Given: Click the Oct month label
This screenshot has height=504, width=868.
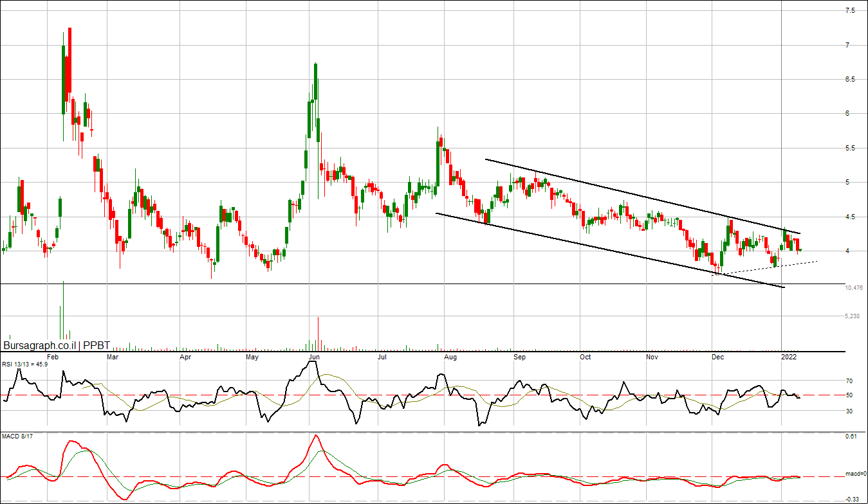Looking at the screenshot, I should click(586, 356).
